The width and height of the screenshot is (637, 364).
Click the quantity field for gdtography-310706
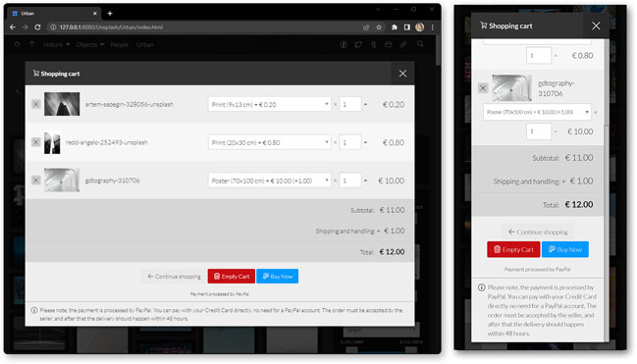click(350, 181)
